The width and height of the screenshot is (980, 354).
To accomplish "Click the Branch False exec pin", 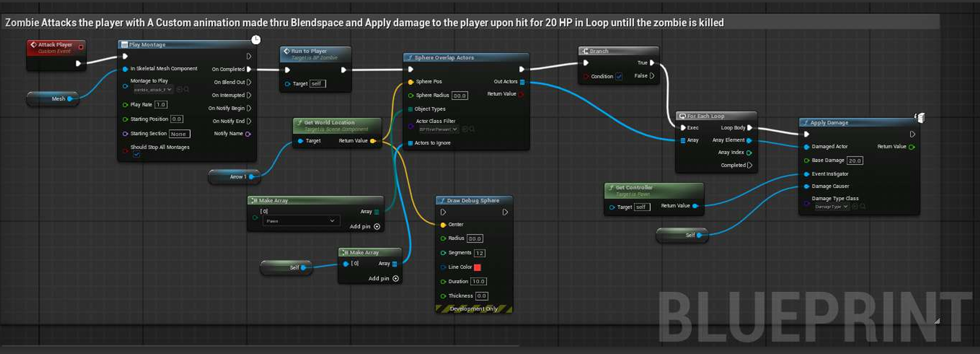I will [x=652, y=76].
